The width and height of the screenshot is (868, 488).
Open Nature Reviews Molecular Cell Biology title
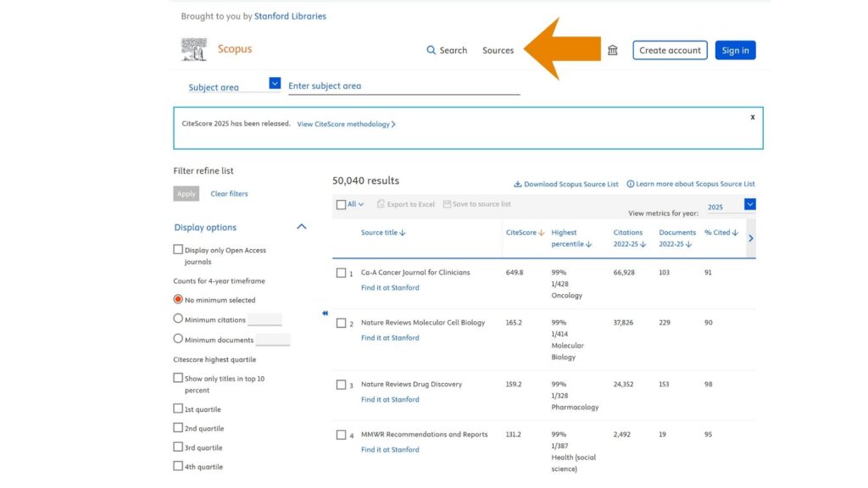[423, 323]
